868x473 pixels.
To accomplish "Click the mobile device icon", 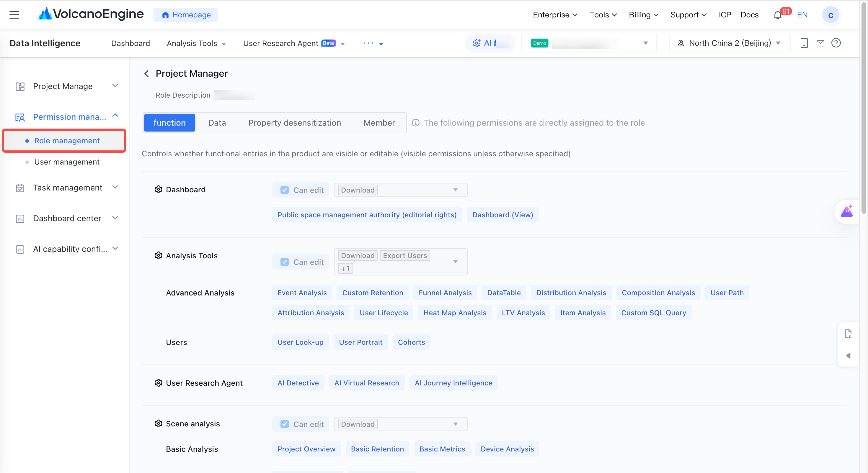I will (804, 43).
